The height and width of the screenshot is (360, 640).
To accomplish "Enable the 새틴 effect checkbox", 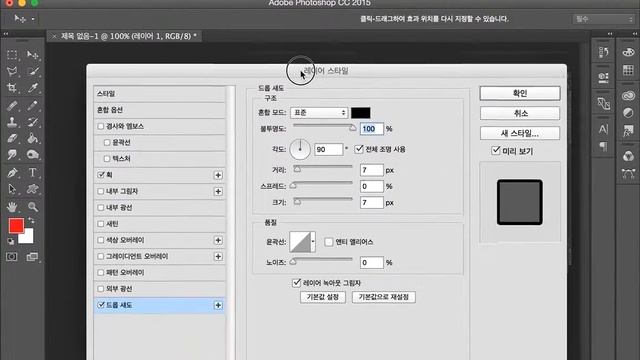I will coord(101,224).
